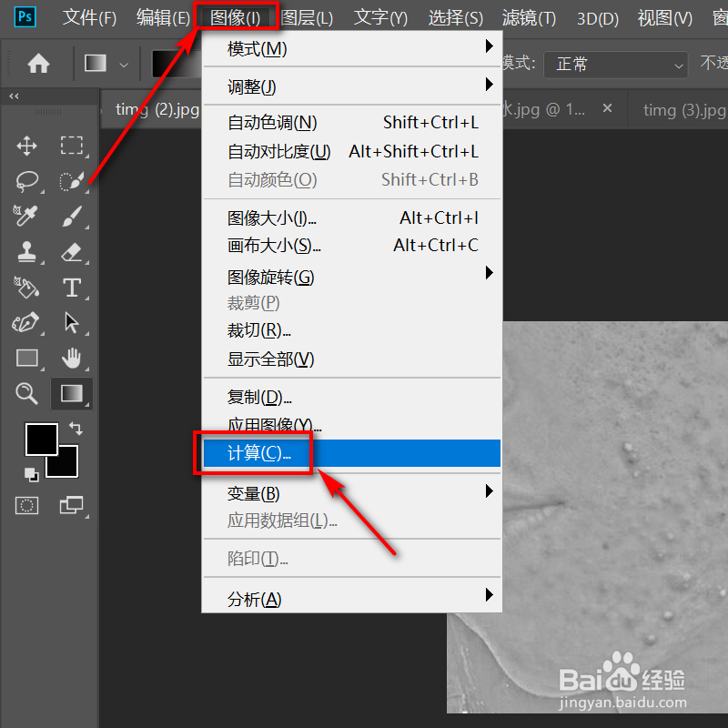
Task: Open the gradient tool preset picker
Action: [x=124, y=65]
